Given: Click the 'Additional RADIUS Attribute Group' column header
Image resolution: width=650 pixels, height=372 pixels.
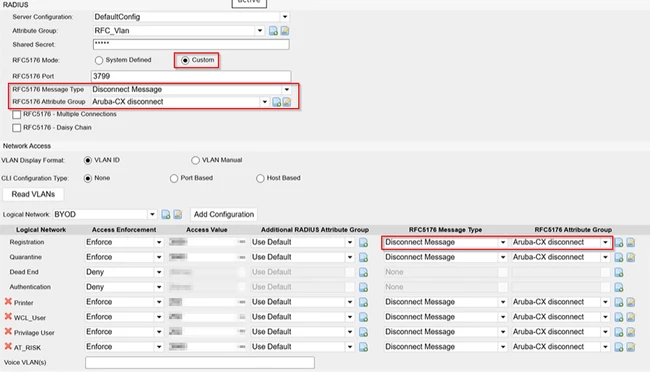Looking at the screenshot, I should tap(315, 230).
